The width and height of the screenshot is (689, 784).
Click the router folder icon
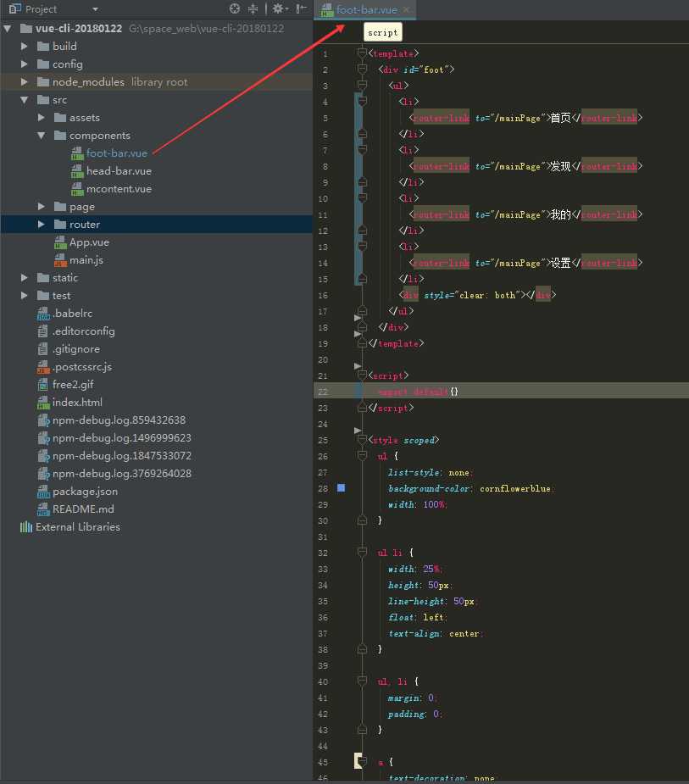60,224
